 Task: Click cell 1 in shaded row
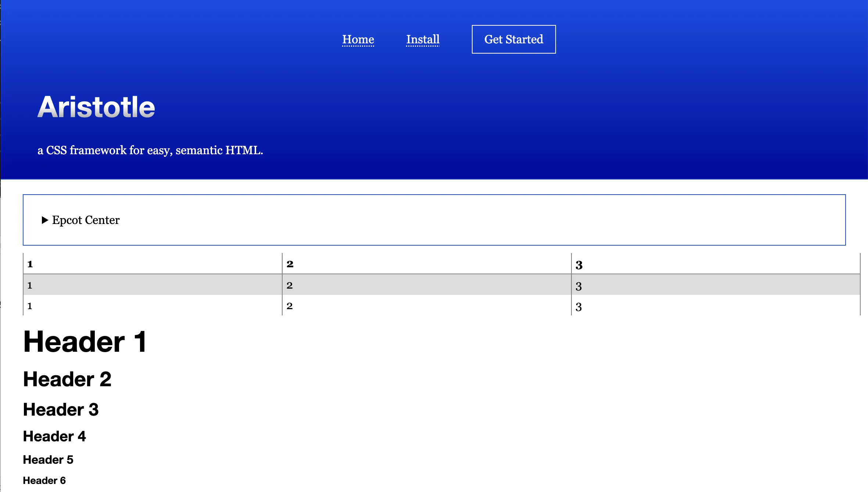[x=30, y=285]
